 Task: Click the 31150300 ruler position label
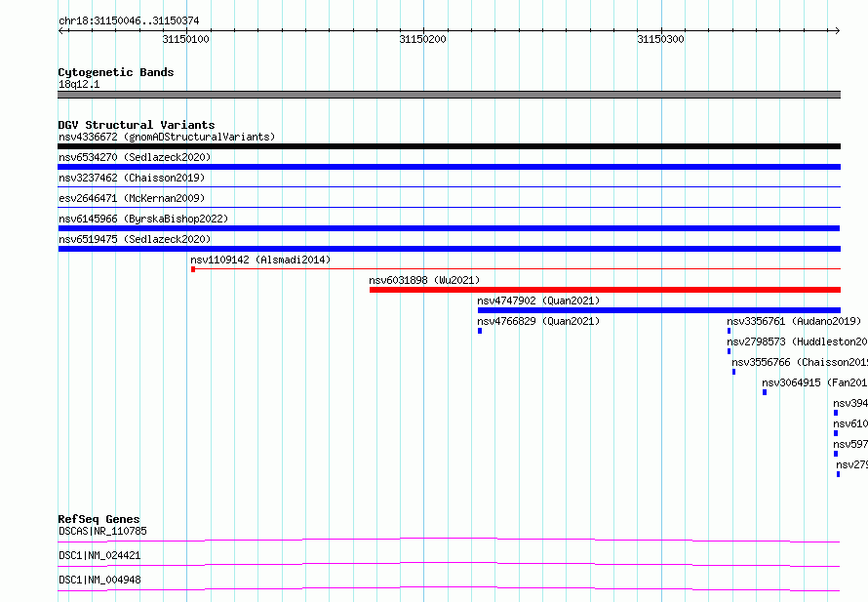click(x=660, y=39)
